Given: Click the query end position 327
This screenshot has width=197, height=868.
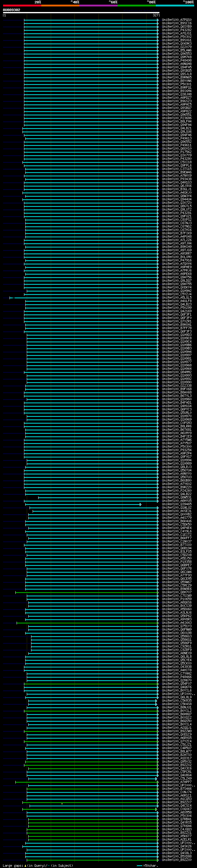Looking at the screenshot, I should 155,15.
